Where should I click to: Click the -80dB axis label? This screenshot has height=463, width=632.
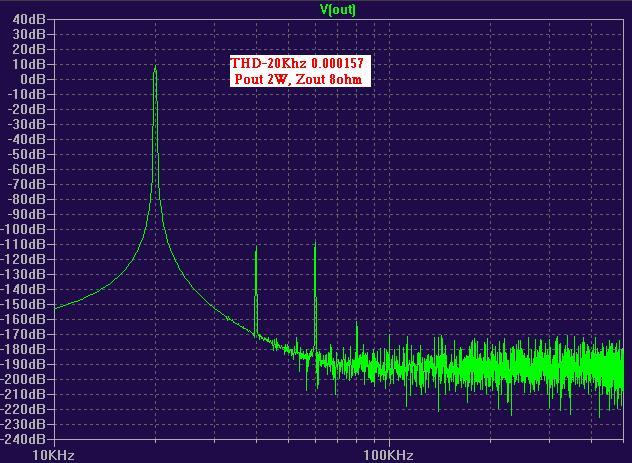[x=27, y=199]
